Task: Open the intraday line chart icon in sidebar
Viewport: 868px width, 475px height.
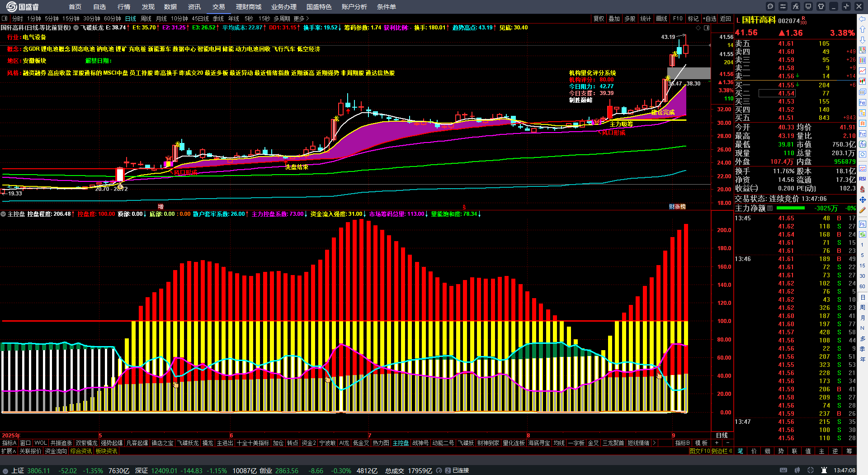Action: tap(863, 71)
